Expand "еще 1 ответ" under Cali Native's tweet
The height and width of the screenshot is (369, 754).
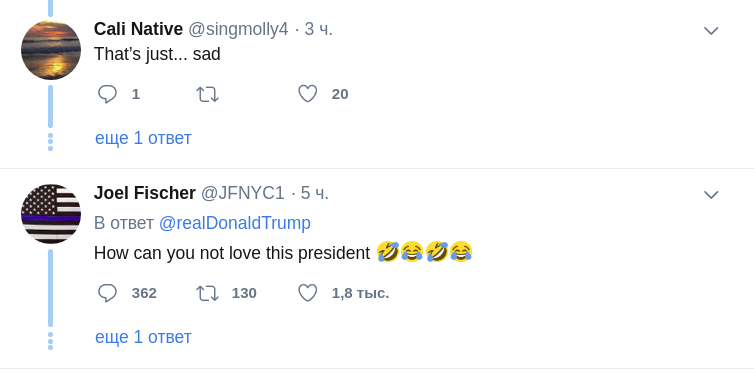pyautogui.click(x=143, y=138)
